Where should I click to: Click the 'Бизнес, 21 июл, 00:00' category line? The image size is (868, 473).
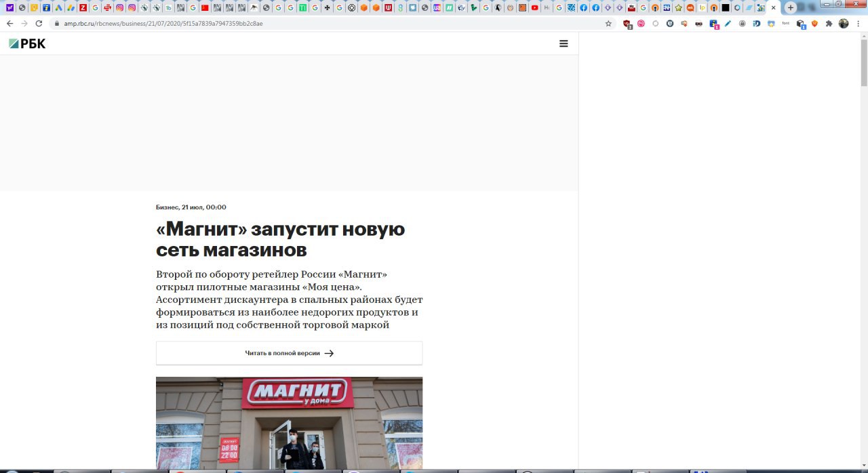coord(191,207)
